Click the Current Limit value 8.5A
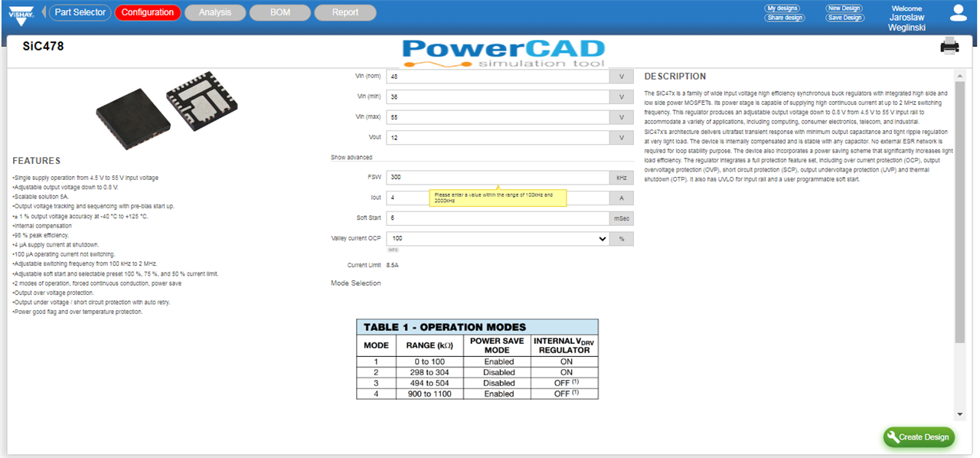The image size is (980, 458). tap(393, 265)
